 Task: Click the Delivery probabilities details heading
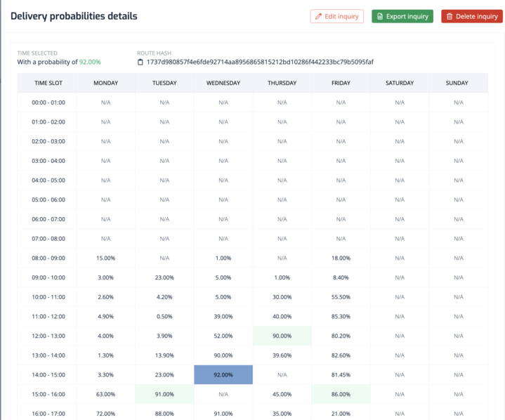(74, 16)
